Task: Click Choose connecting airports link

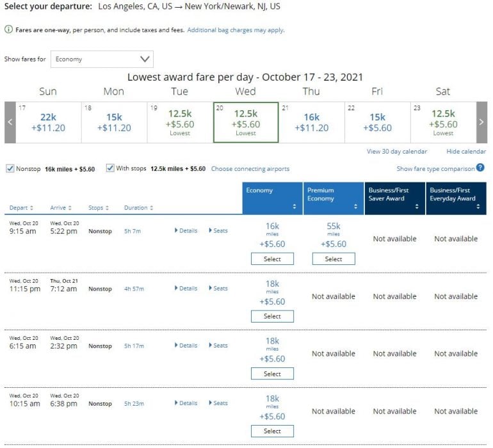Action: tap(250, 169)
